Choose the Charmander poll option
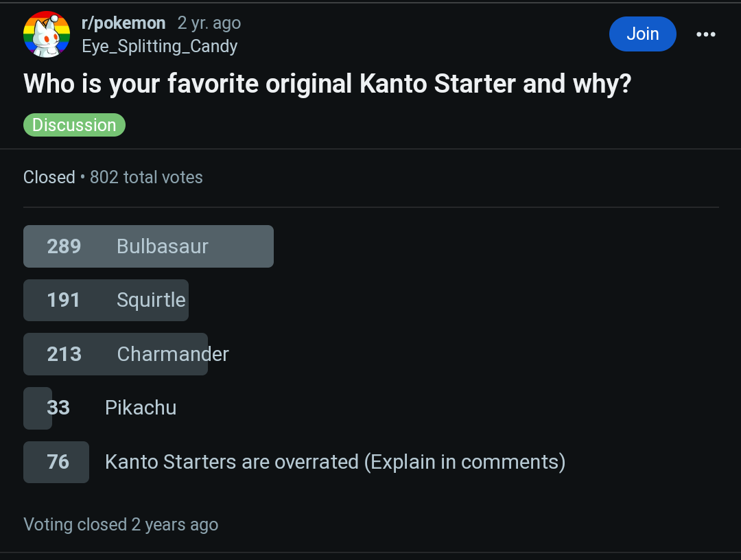The width and height of the screenshot is (741, 560). 173,354
